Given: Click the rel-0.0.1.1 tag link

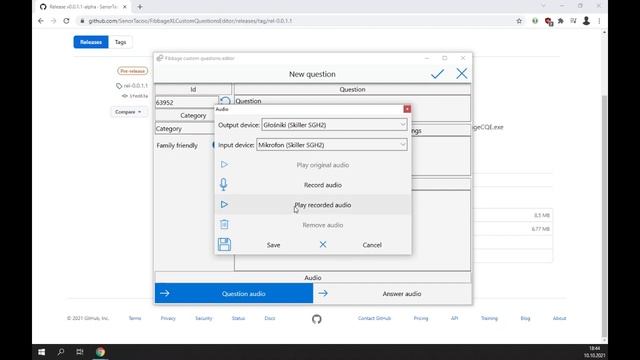Looking at the screenshot, I should (136, 86).
